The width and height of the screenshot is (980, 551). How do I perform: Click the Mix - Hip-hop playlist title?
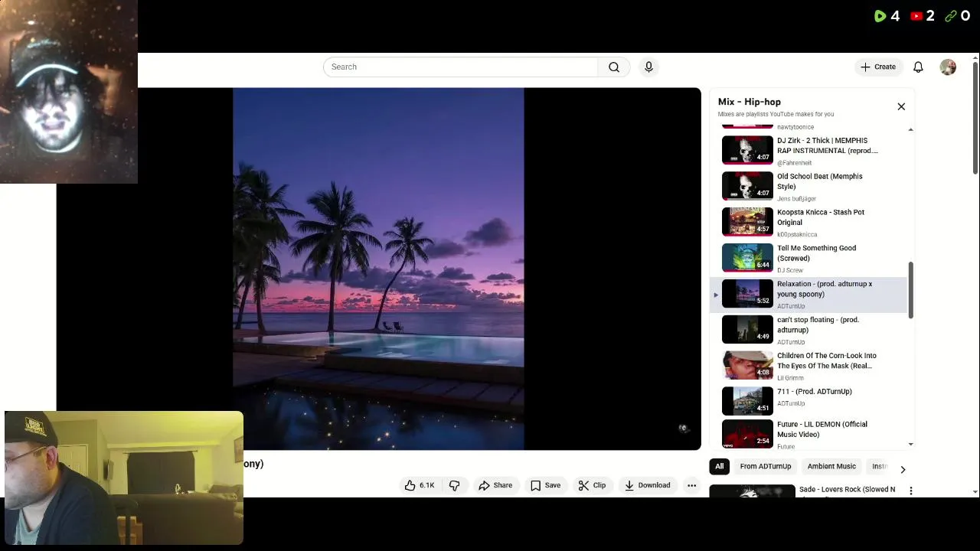[750, 102]
